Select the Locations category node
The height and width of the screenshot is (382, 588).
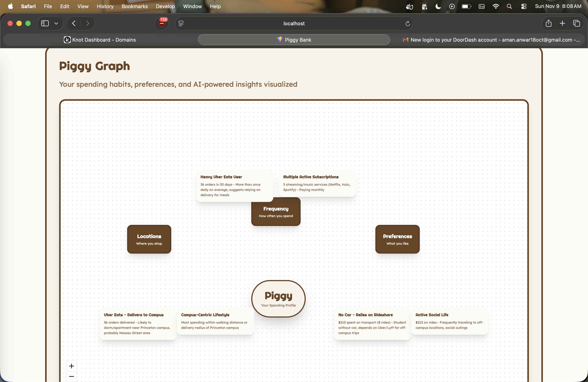[x=149, y=239]
